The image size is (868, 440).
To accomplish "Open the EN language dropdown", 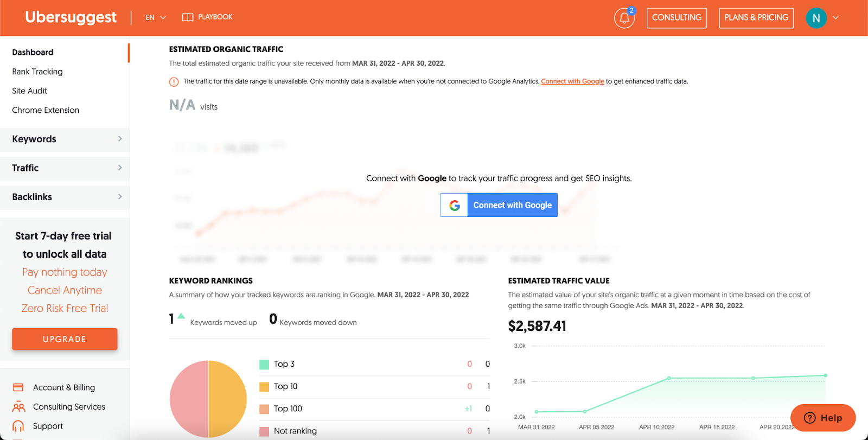I will [x=156, y=17].
